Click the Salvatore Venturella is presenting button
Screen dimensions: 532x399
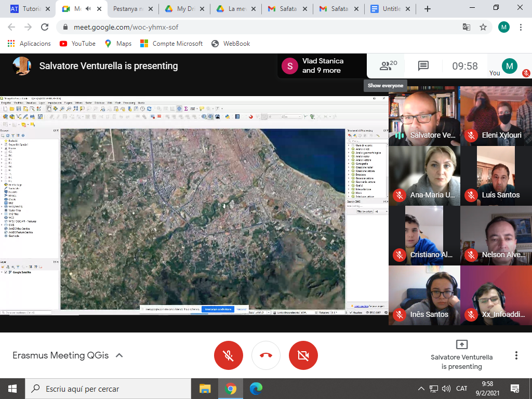(x=461, y=355)
